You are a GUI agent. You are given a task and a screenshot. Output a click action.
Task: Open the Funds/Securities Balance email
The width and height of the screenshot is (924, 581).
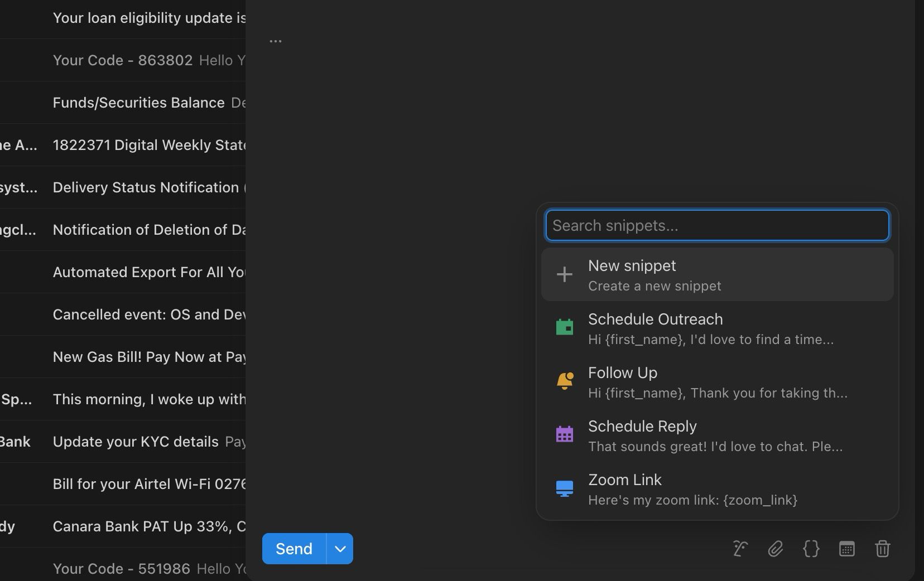[x=123, y=103]
